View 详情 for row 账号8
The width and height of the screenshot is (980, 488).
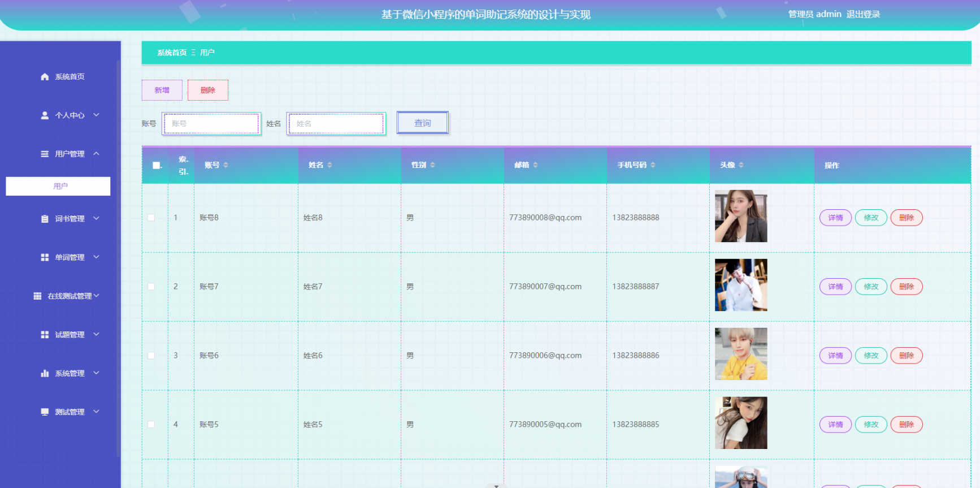pos(835,218)
